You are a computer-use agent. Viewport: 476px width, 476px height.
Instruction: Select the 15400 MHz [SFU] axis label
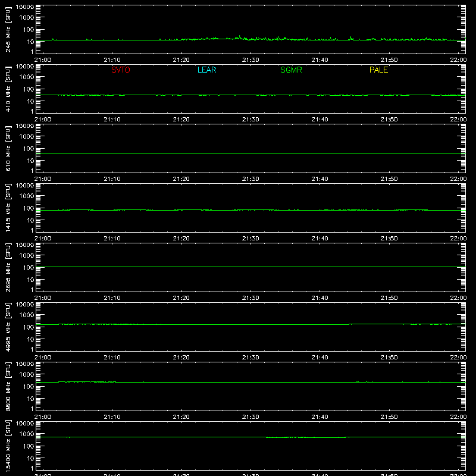pyautogui.click(x=8, y=446)
